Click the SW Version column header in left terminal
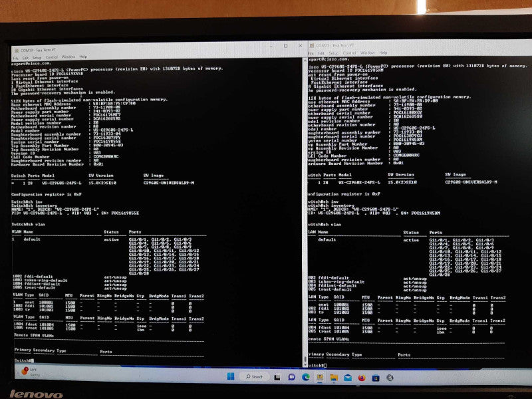The height and width of the screenshot is (399, 532). pyautogui.click(x=101, y=176)
